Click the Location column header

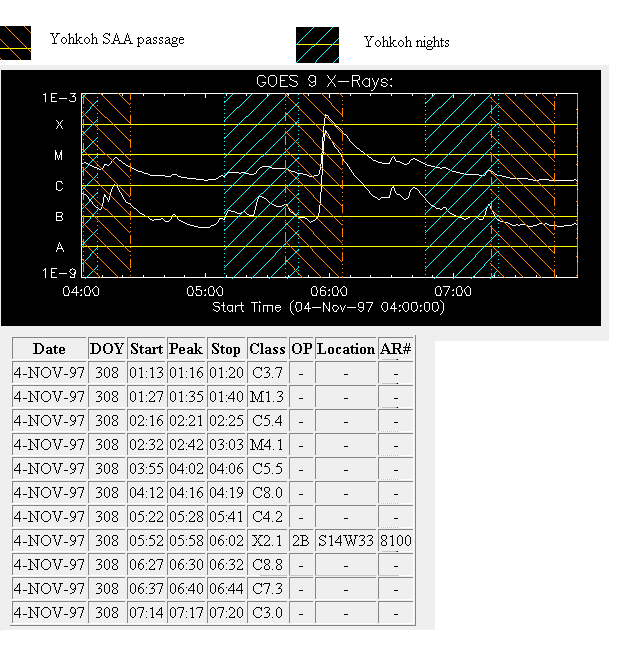(345, 349)
